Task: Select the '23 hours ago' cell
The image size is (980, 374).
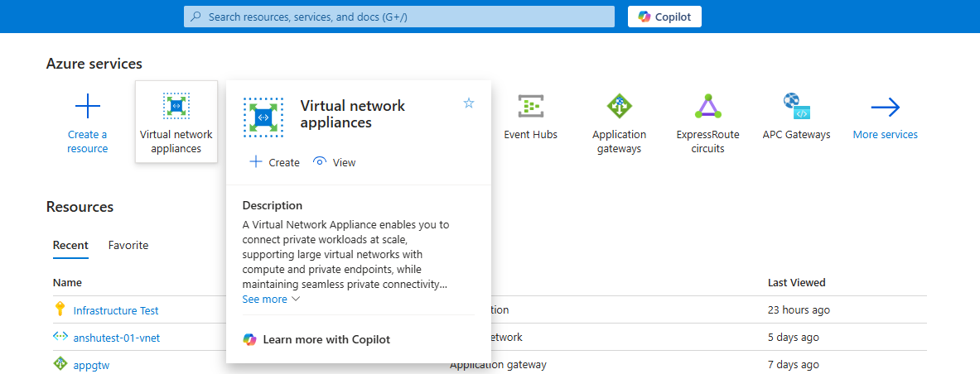Action: 799,309
